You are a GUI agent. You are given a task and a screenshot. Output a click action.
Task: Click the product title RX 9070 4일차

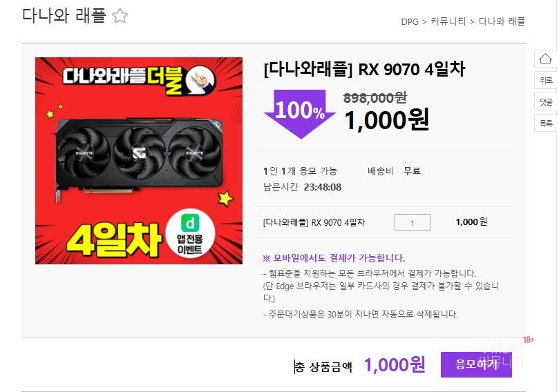coord(364,69)
